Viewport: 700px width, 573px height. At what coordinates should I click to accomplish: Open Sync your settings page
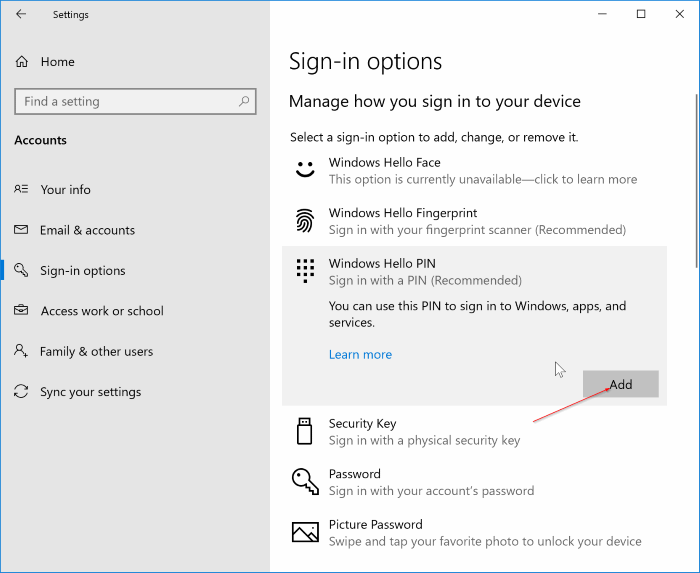(x=135, y=392)
